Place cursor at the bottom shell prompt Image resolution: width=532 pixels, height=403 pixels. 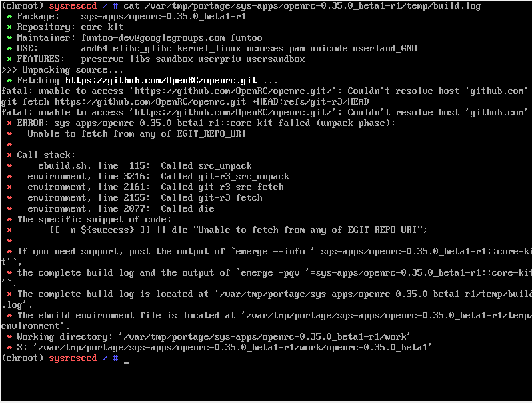pos(126,358)
